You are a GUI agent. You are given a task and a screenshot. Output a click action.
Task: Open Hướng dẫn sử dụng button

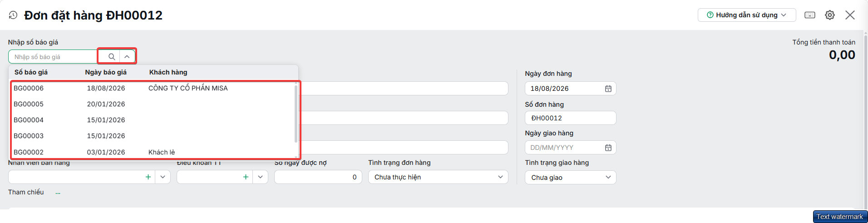747,15
